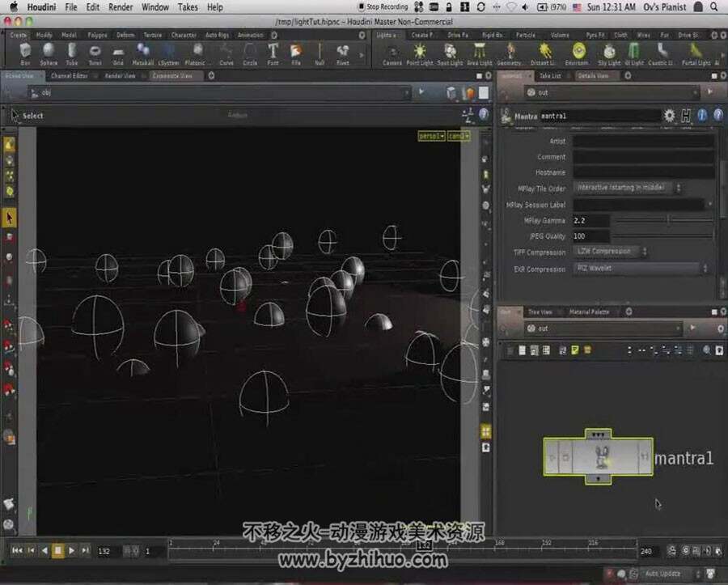
Task: Select the Font shelf tool
Action: click(273, 54)
